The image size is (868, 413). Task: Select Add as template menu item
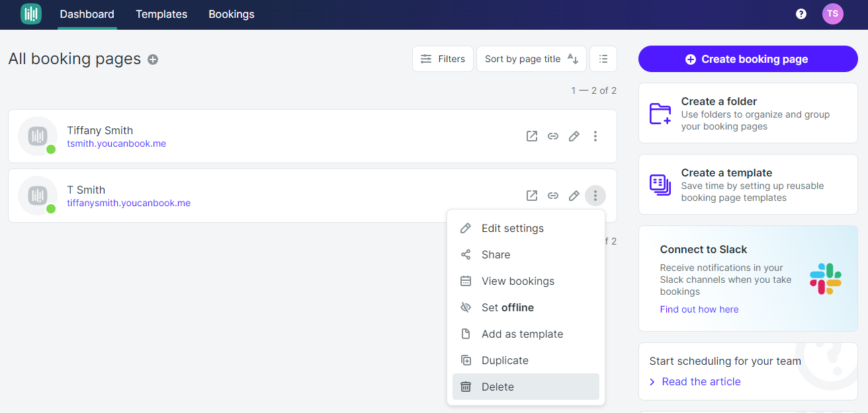pos(526,334)
